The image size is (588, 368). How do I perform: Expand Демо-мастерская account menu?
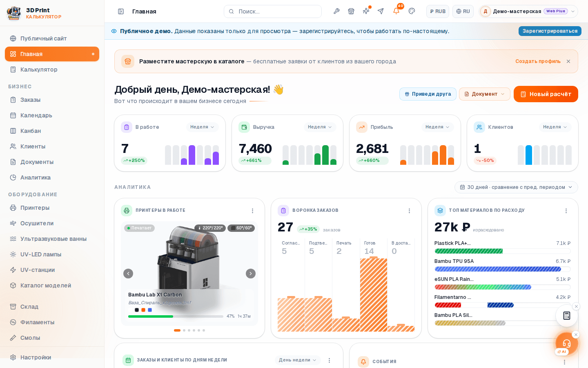(x=528, y=11)
